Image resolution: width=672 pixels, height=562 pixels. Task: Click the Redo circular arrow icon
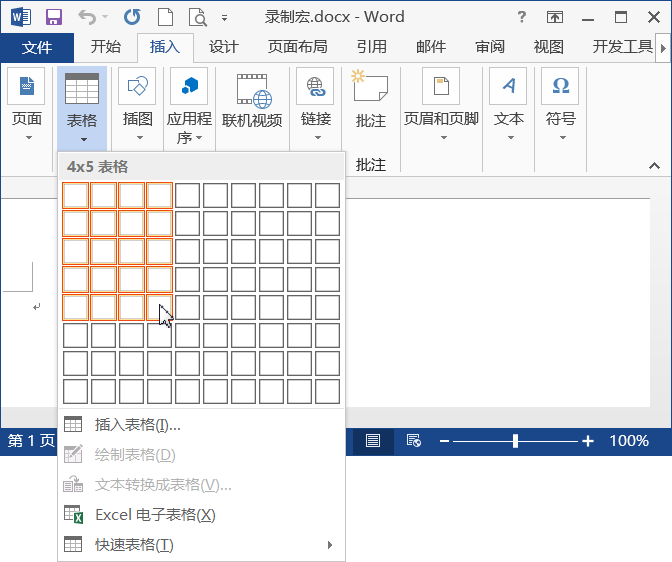coord(132,17)
